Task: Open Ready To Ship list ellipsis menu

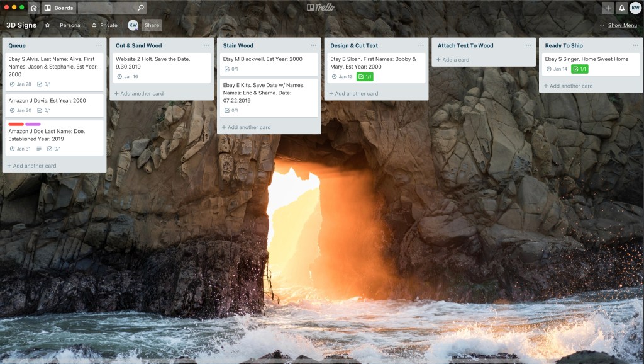Action: (x=635, y=45)
